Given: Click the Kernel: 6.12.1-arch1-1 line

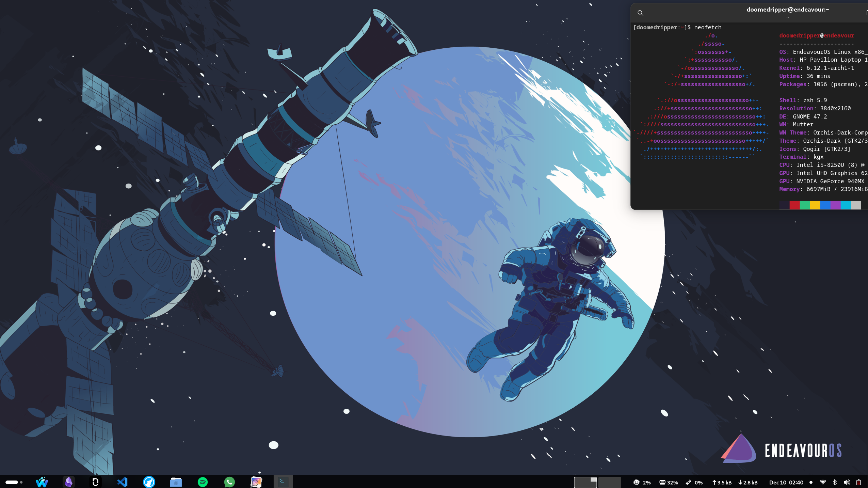Looking at the screenshot, I should click(817, 68).
